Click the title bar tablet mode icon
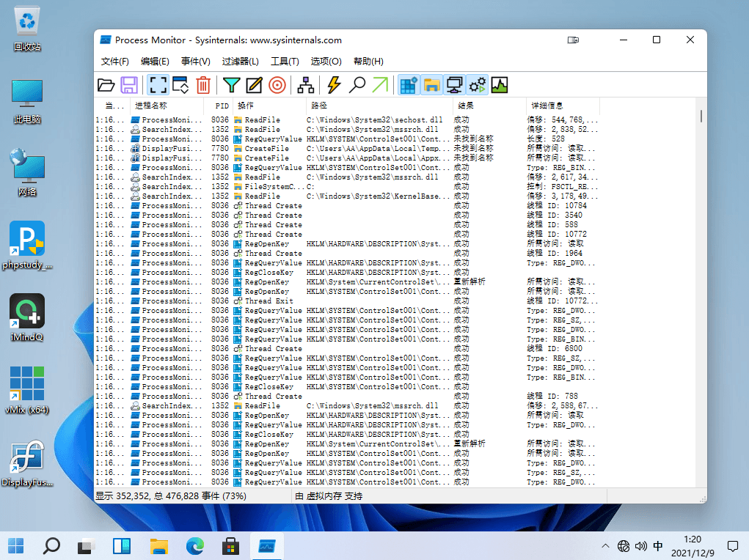This screenshot has height=560, width=749. (573, 40)
